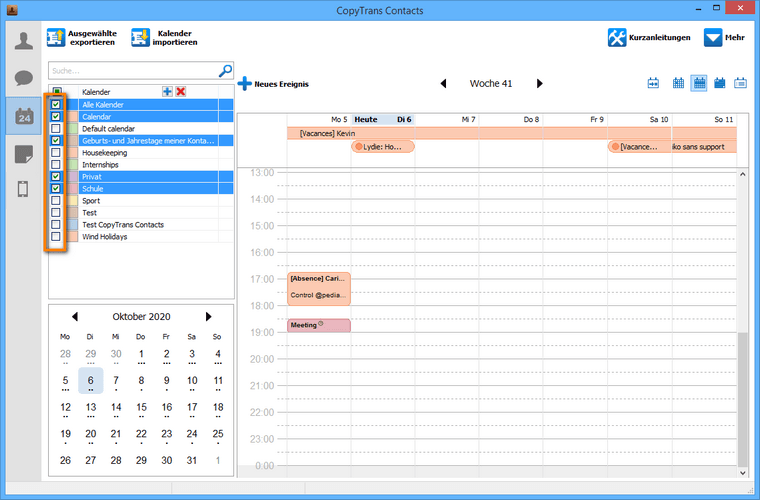Check Default calendar checkbox
Viewport: 760px width, 500px height.
56,128
